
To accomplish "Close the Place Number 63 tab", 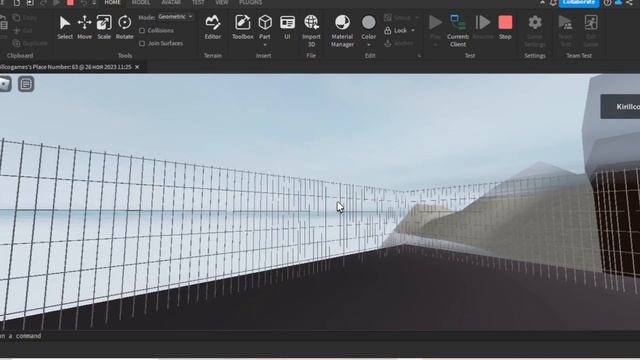I will coord(137,67).
